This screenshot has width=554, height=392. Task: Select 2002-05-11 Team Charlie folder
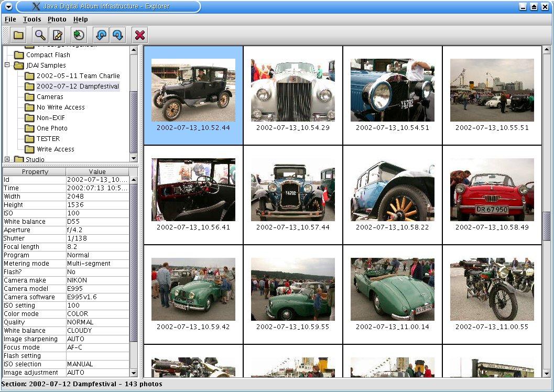(x=78, y=76)
